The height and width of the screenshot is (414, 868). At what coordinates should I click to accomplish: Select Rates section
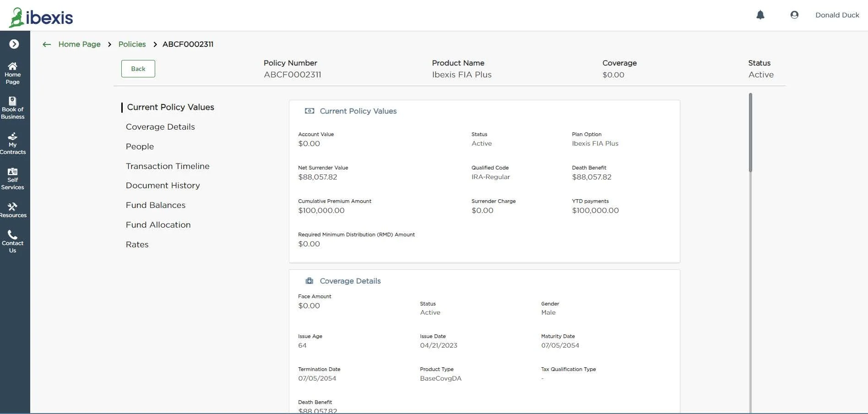click(137, 245)
